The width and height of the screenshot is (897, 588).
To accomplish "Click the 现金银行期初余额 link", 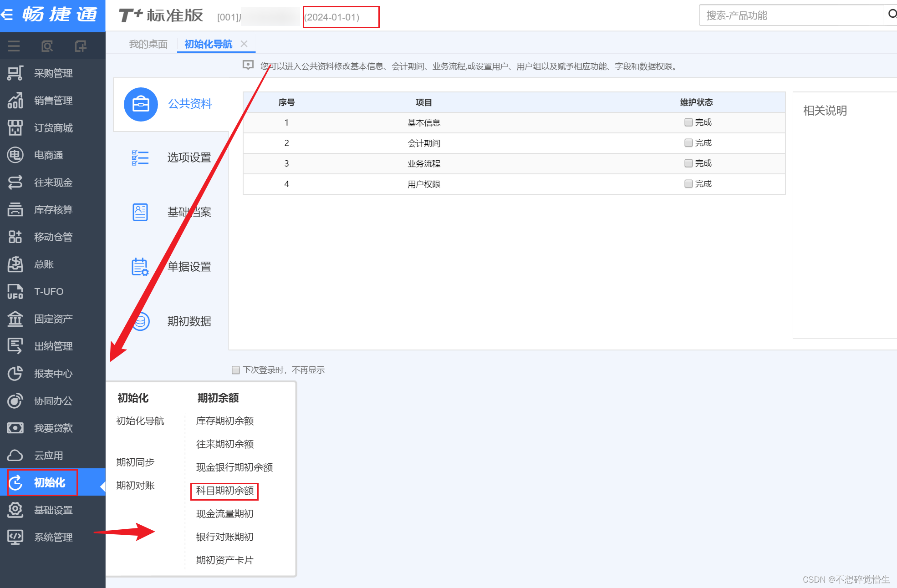I will click(x=234, y=467).
